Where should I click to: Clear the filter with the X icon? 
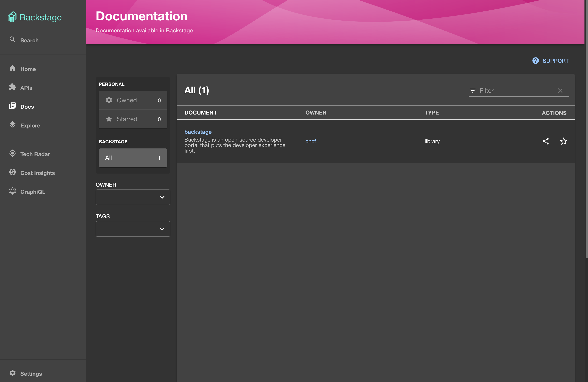560,91
